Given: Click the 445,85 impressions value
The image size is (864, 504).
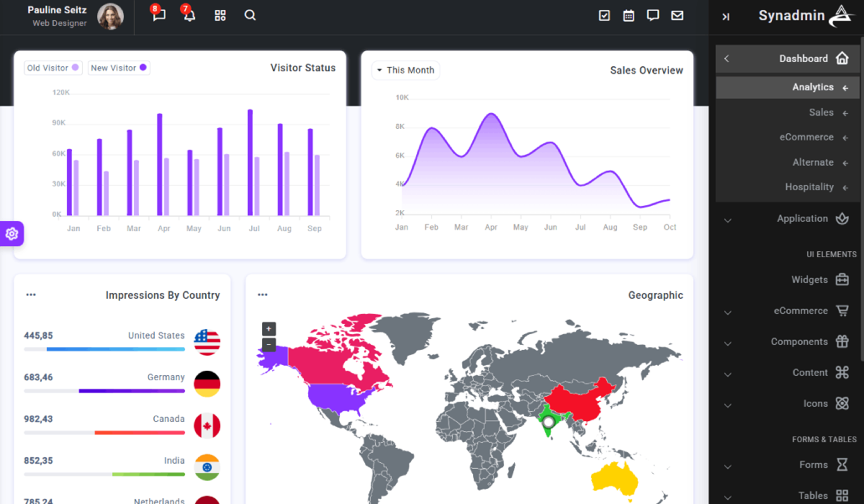Looking at the screenshot, I should (x=38, y=336).
